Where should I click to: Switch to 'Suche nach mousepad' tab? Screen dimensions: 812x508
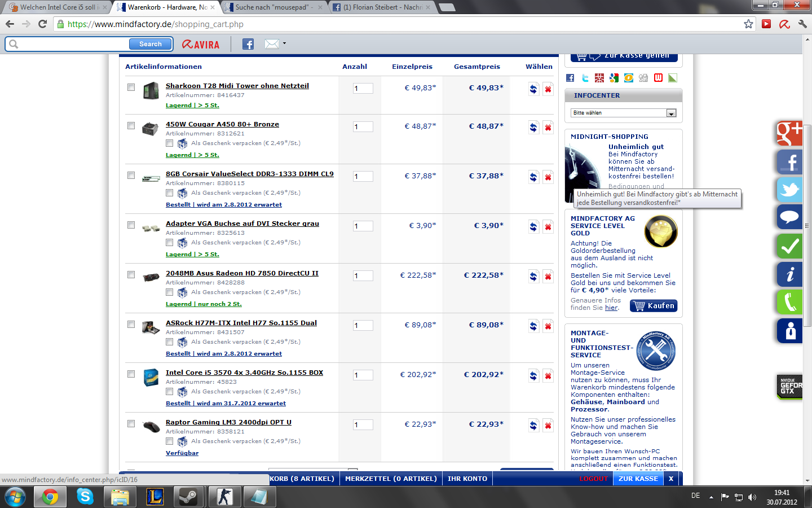(x=274, y=7)
